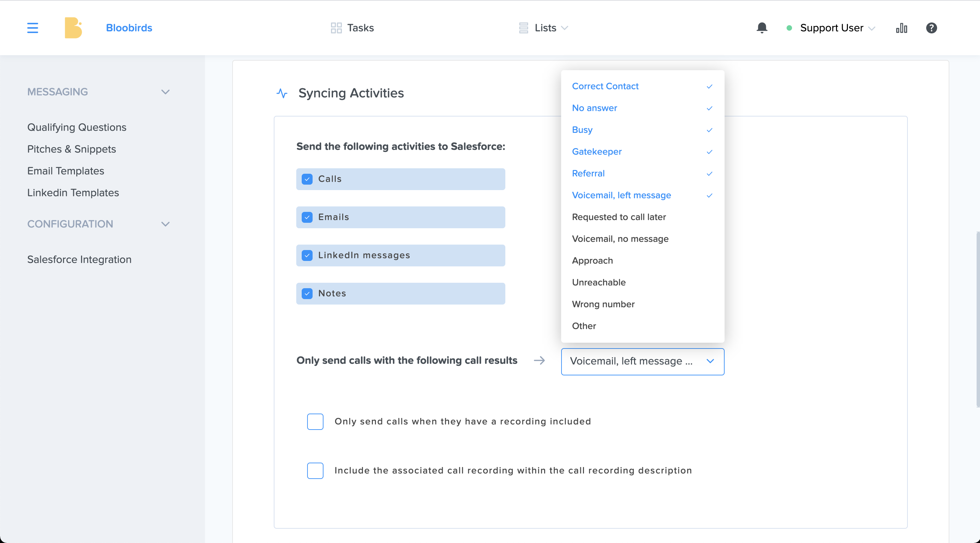Image resolution: width=980 pixels, height=543 pixels.
Task: Go to Bloobirds home link
Action: (x=129, y=28)
